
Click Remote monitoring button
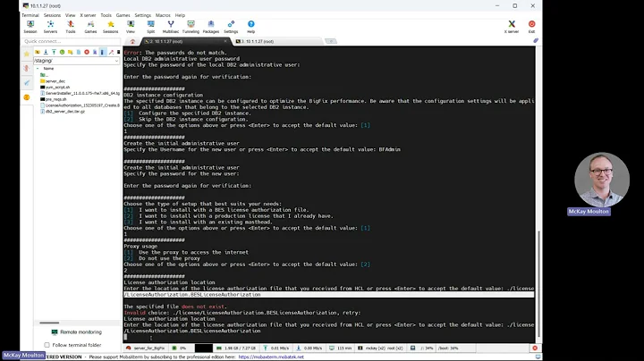(x=77, y=332)
